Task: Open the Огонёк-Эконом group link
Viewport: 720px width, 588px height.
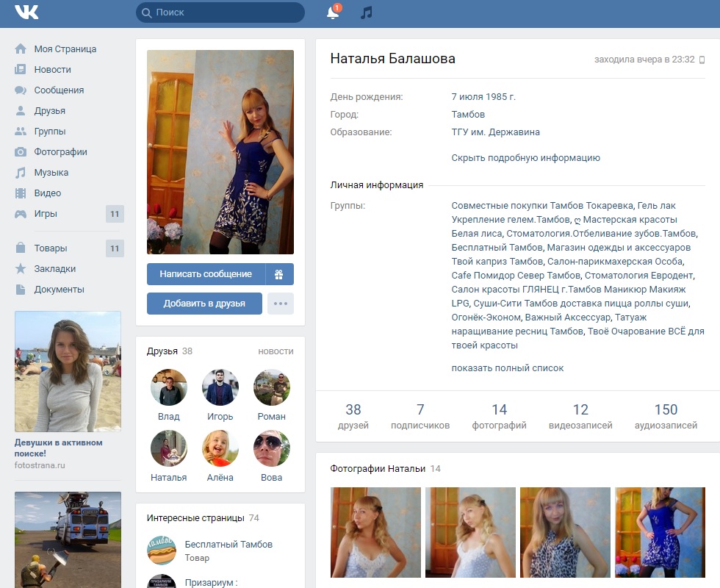Action: click(486, 318)
